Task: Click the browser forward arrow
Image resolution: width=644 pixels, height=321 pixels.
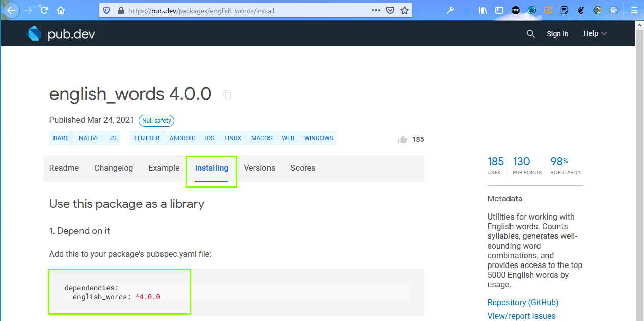Action: tap(28, 10)
